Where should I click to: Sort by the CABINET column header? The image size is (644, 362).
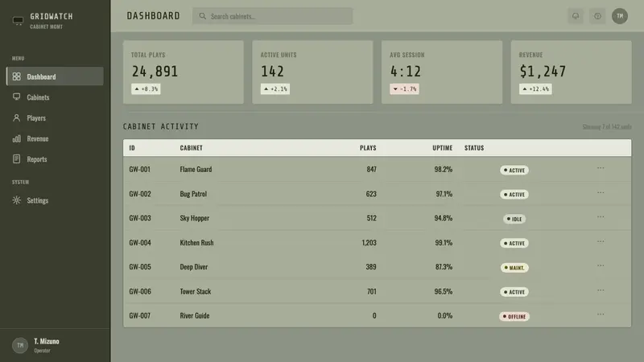(191, 148)
